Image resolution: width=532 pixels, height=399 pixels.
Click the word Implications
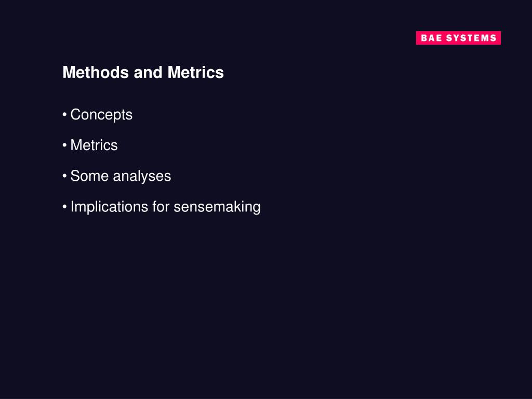[x=109, y=207]
